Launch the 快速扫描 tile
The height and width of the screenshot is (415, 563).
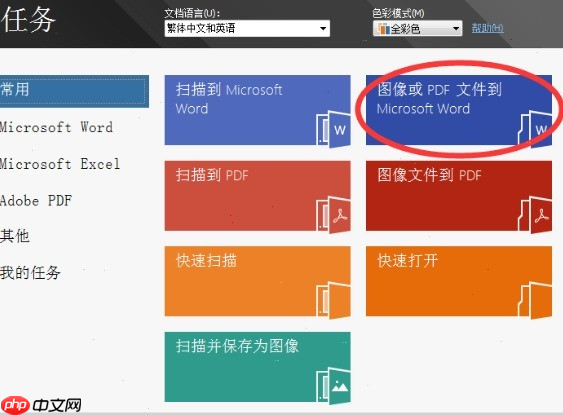tap(257, 281)
